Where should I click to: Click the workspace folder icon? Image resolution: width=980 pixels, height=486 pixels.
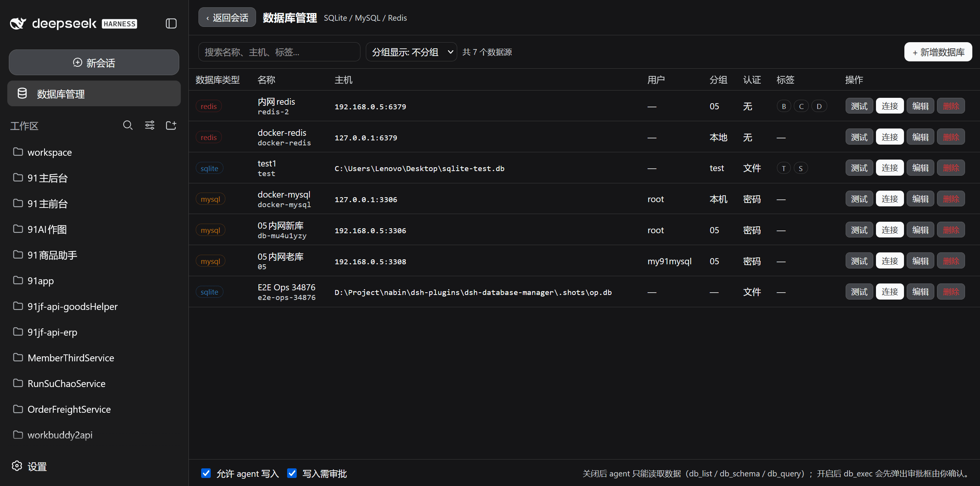(x=18, y=152)
